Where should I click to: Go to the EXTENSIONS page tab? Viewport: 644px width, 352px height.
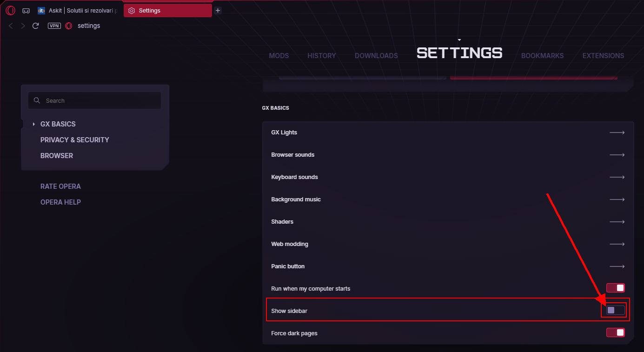pos(603,56)
